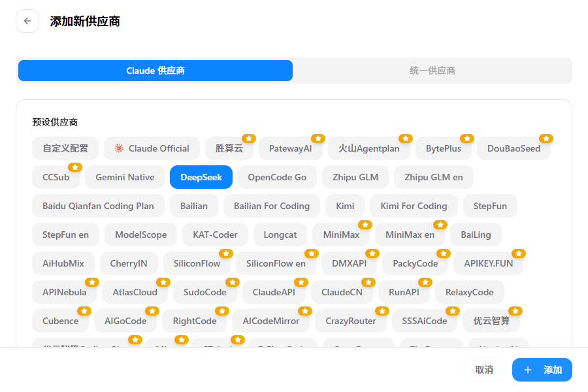
Task: Click the star badge on DouBaoSeed
Action: click(x=546, y=139)
